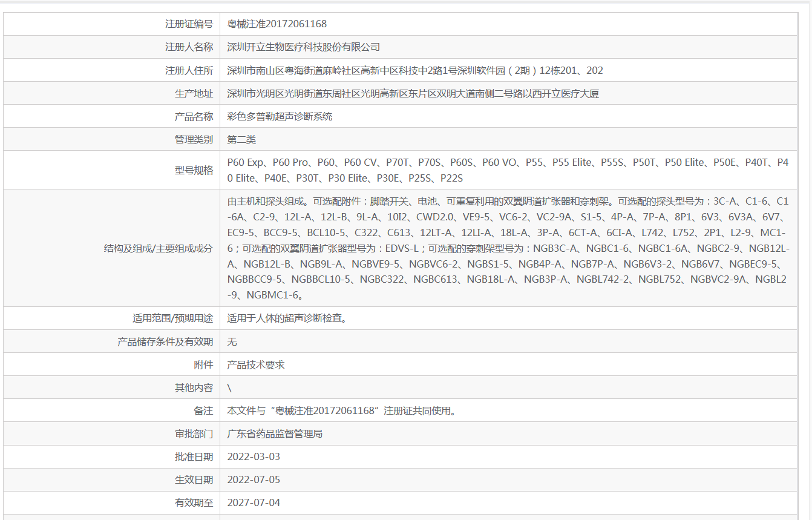Select the approval date '2022-03-03'

click(254, 456)
